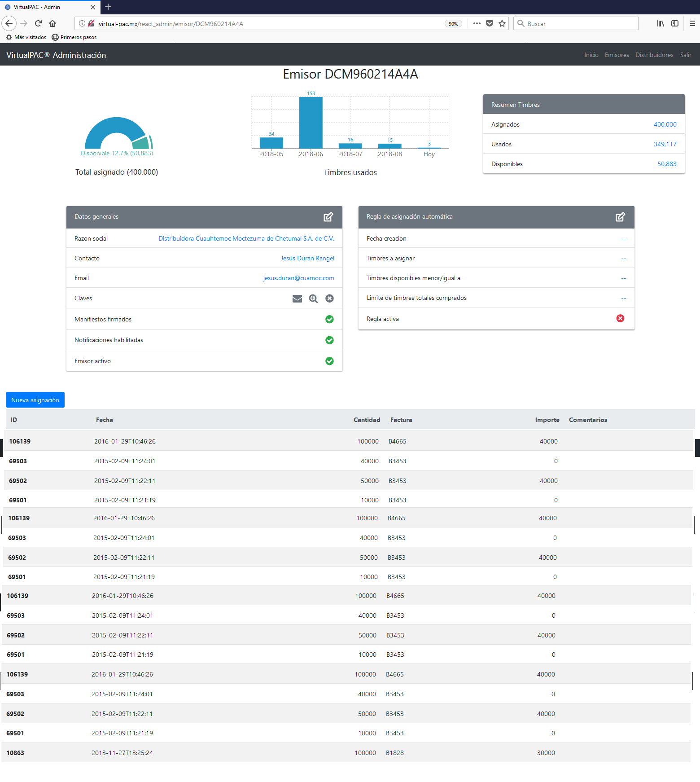Toggle the Notificaciones habilitadas status
This screenshot has width=700, height=782.
pos(329,340)
